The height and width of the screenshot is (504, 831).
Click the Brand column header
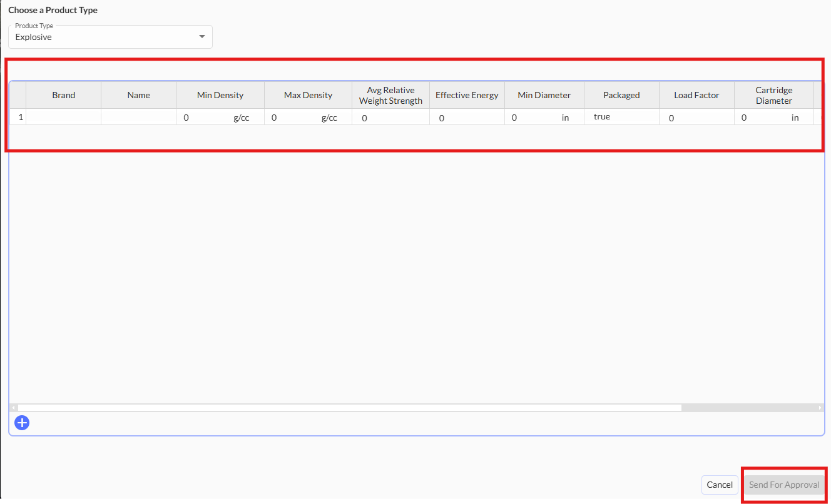pyautogui.click(x=63, y=95)
